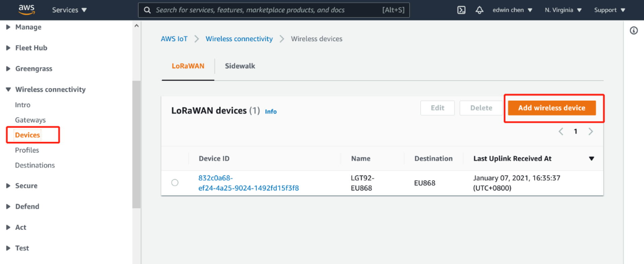
Task: Expand the Act section
Action: pos(16,227)
